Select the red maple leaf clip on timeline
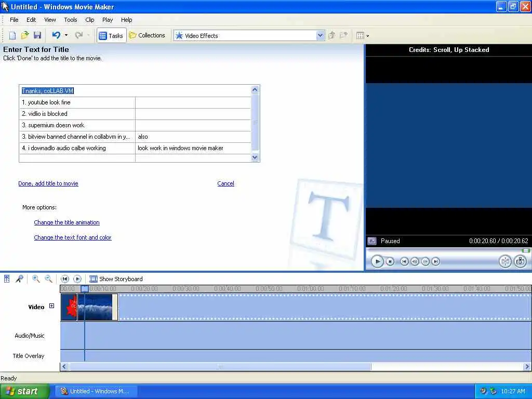The image size is (532, 399). [x=69, y=307]
